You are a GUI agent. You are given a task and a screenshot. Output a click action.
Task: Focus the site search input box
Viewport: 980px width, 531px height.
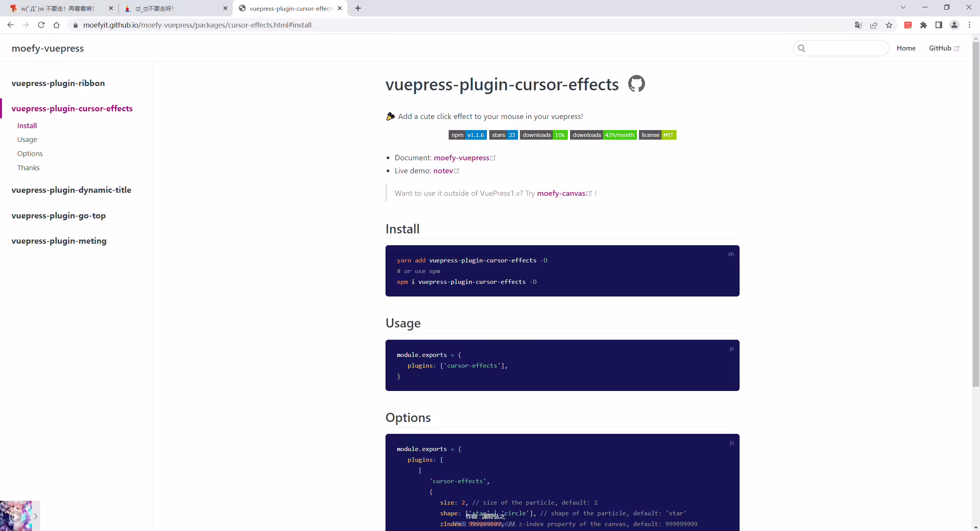(841, 48)
